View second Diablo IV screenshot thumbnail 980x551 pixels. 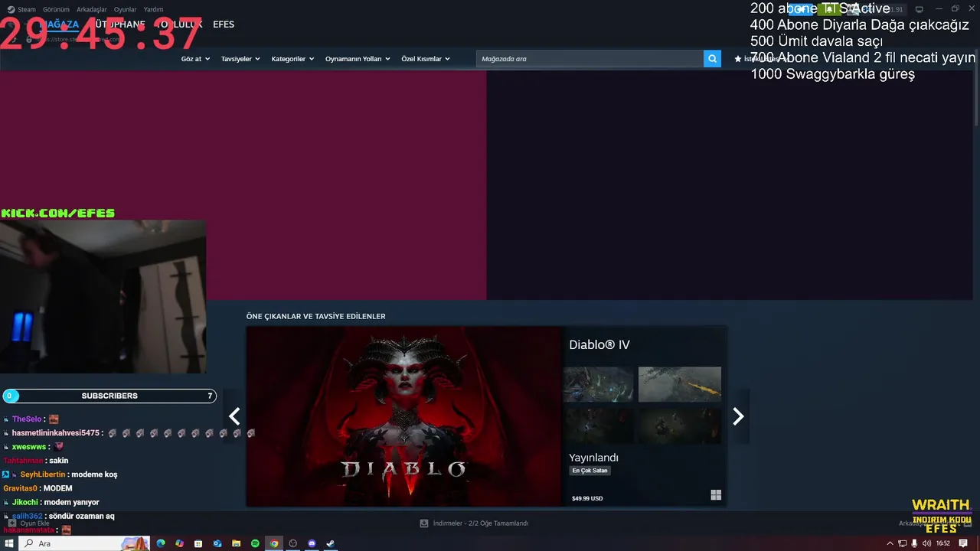point(680,384)
